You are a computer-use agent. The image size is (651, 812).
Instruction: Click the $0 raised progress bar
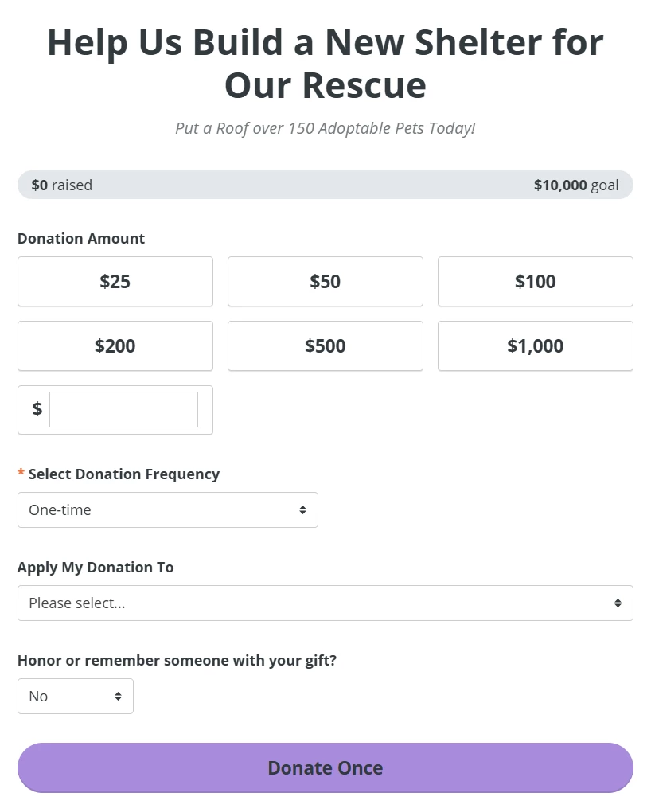tap(61, 185)
